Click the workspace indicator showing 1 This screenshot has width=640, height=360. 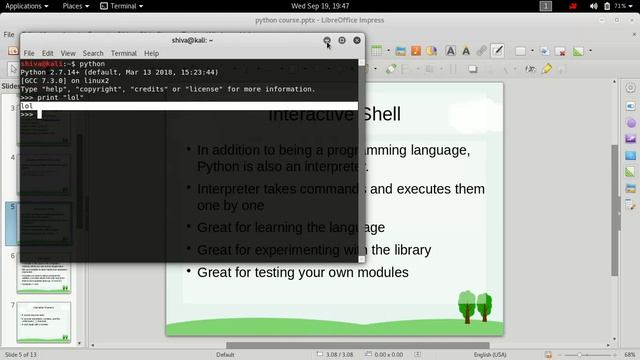tap(546, 6)
